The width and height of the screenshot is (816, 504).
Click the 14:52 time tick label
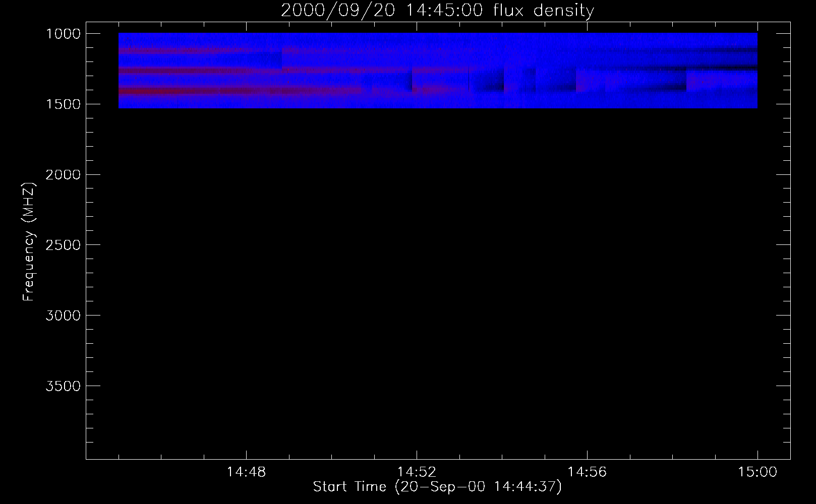point(417,472)
